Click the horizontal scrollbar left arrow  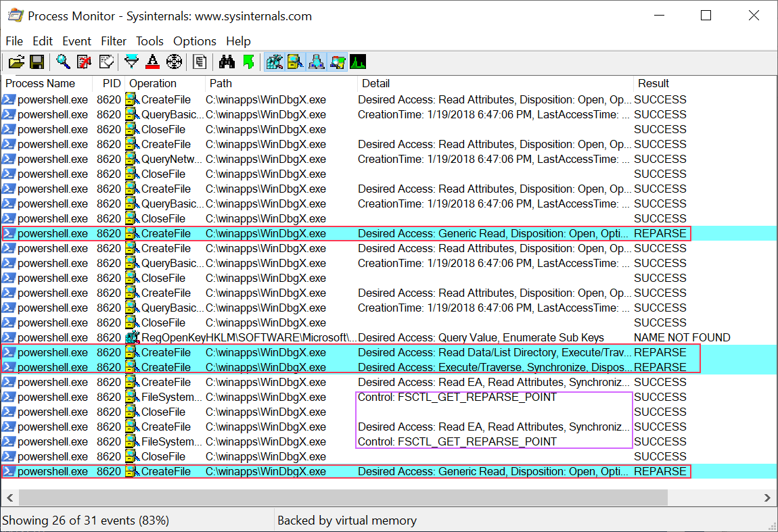10,498
